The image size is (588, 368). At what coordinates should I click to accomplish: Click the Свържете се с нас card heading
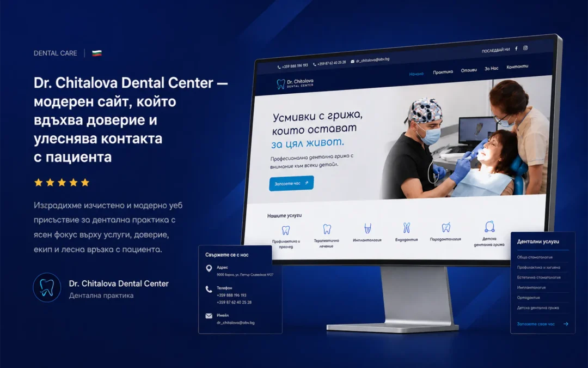227,255
